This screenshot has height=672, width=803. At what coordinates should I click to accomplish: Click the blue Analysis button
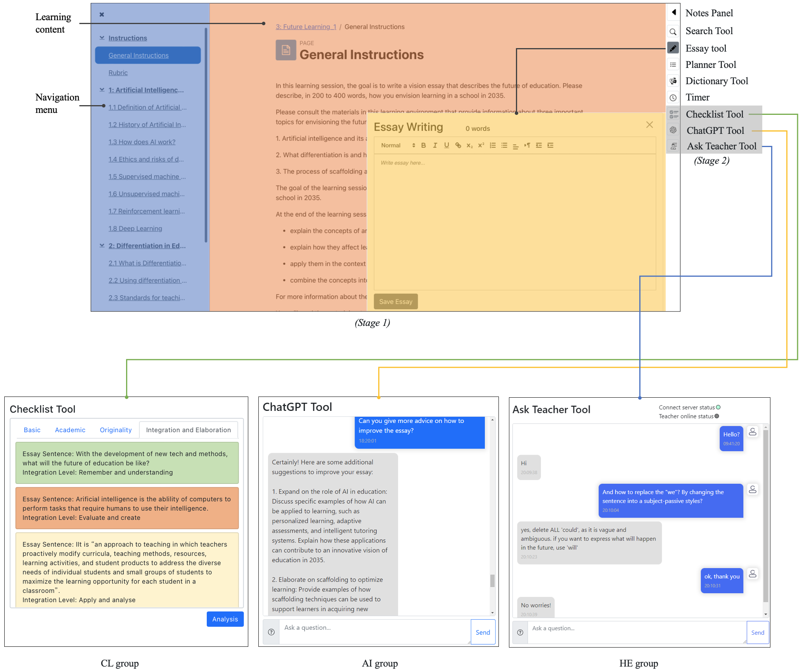(x=225, y=619)
